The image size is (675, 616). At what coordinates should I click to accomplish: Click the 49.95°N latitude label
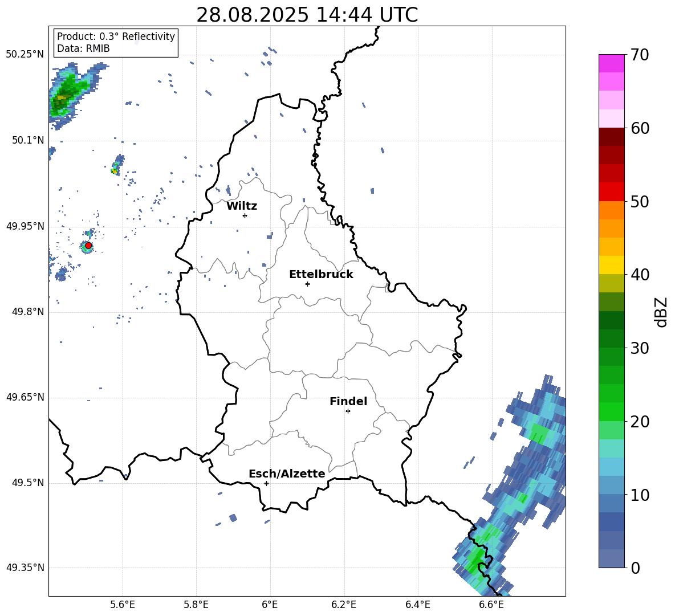[x=25, y=226]
